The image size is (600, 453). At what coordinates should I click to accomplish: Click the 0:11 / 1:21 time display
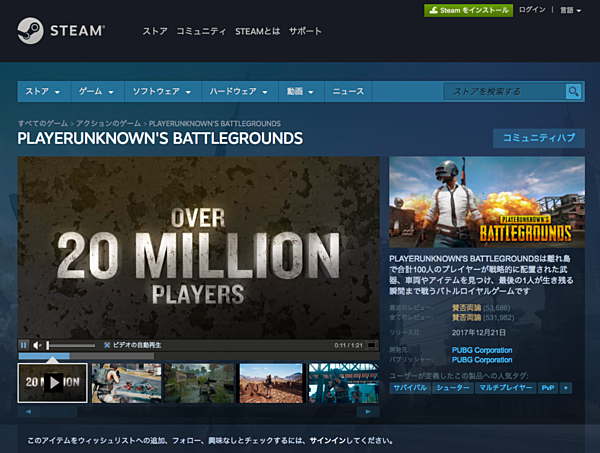348,345
